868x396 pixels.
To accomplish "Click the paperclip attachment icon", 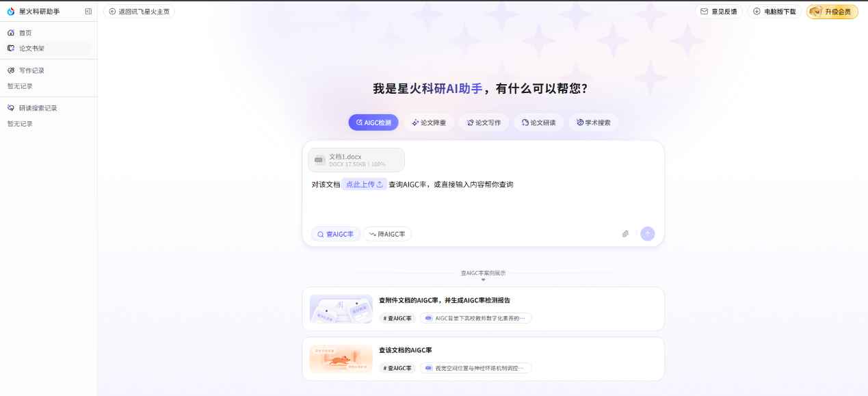I will click(625, 234).
